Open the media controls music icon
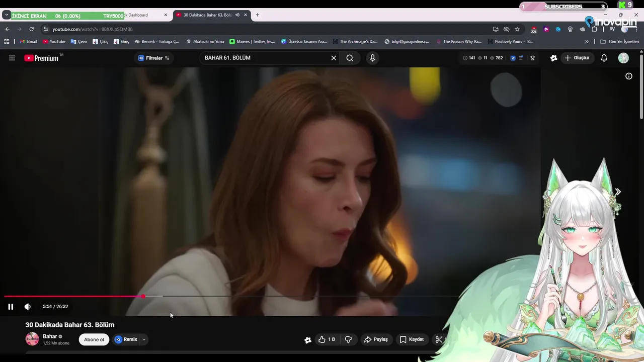Viewport: 644px width, 362px height. point(612,29)
